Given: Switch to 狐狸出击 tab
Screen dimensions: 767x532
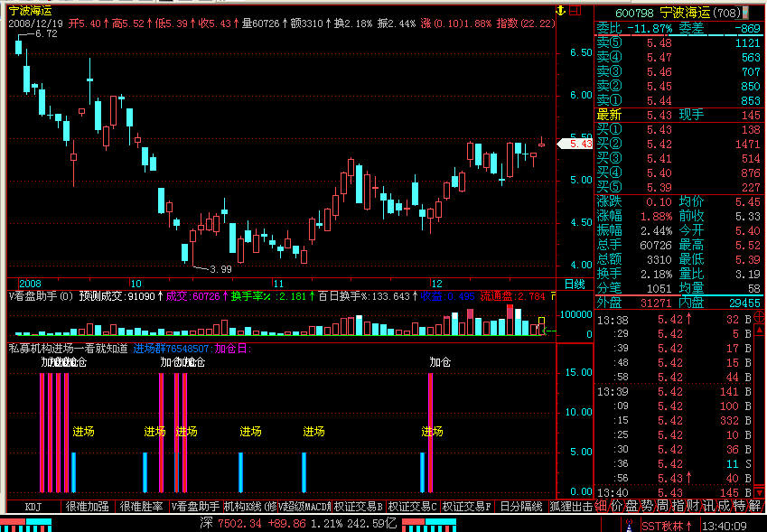Looking at the screenshot, I should coord(571,506).
